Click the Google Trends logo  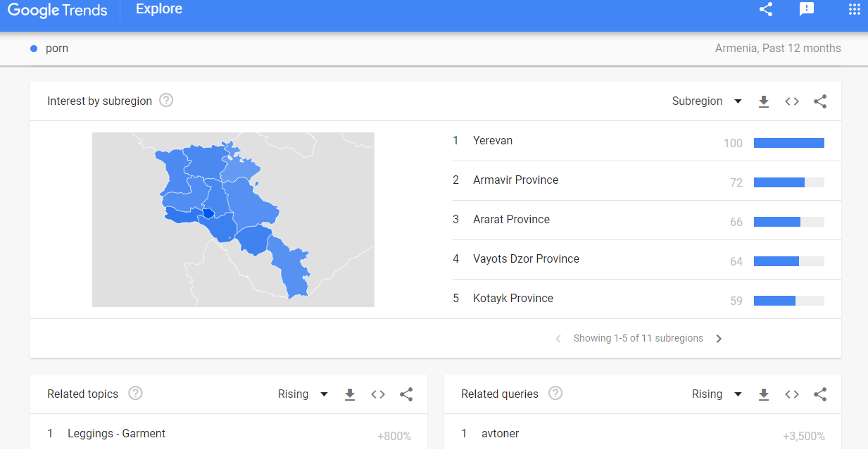pyautogui.click(x=58, y=10)
